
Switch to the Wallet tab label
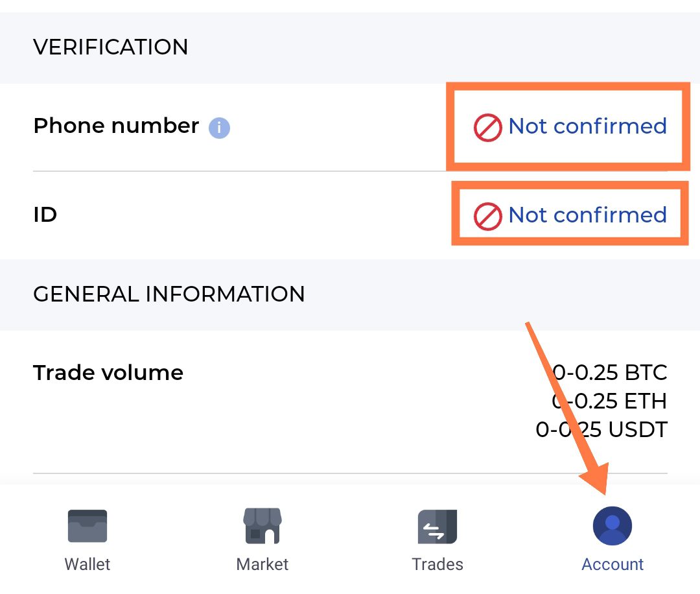point(87,564)
